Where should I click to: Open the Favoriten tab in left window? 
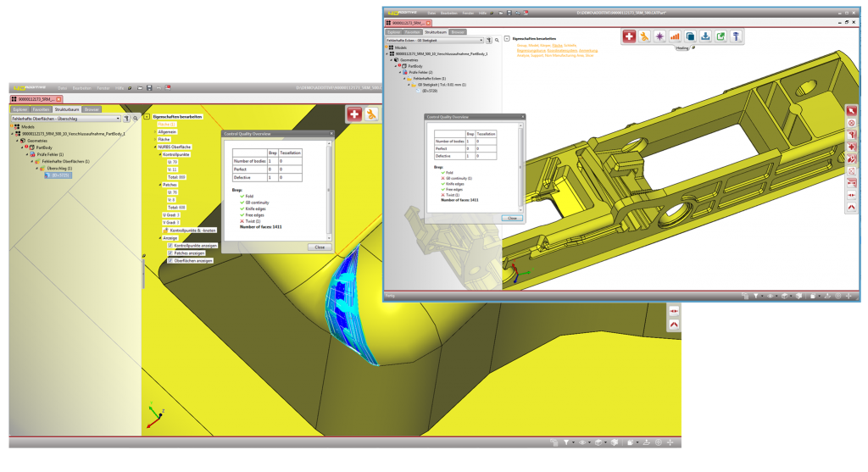point(41,109)
